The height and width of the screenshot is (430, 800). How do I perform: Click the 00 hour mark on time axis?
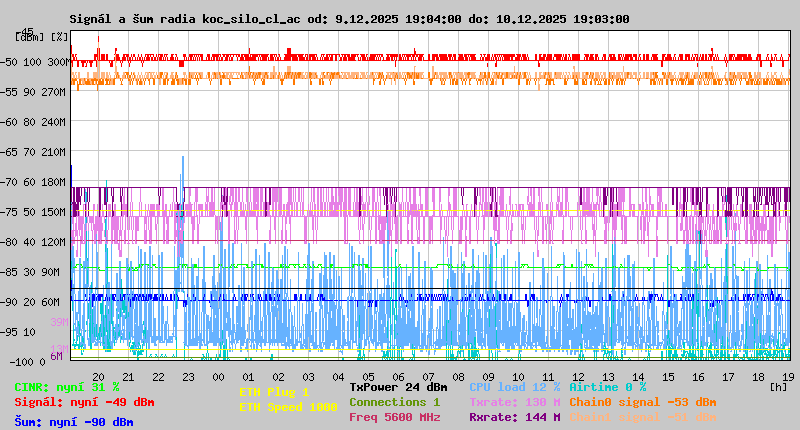[218, 376]
